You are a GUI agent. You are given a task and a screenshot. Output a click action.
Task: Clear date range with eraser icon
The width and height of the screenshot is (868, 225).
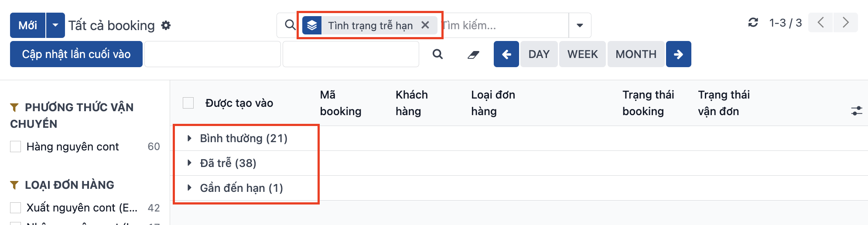tap(473, 55)
